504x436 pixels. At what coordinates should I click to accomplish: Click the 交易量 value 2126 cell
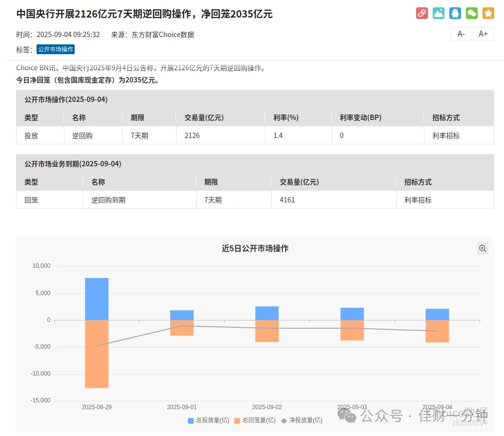click(x=221, y=135)
